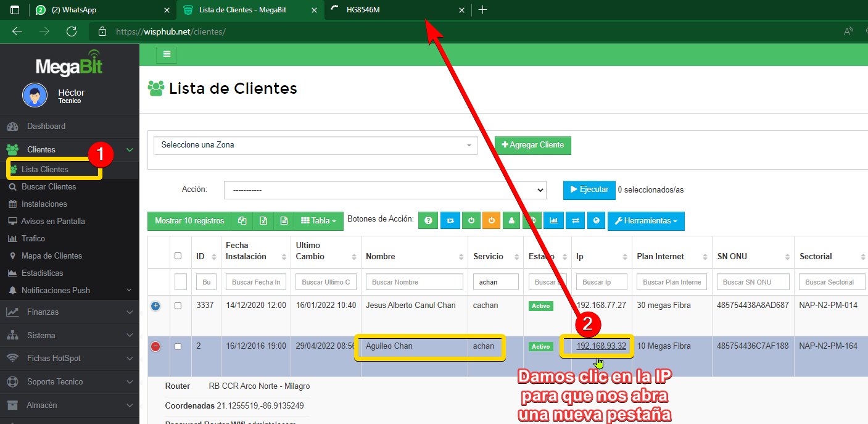868x424 pixels.
Task: Collapse row 2 with the red minus icon
Action: pos(155,347)
